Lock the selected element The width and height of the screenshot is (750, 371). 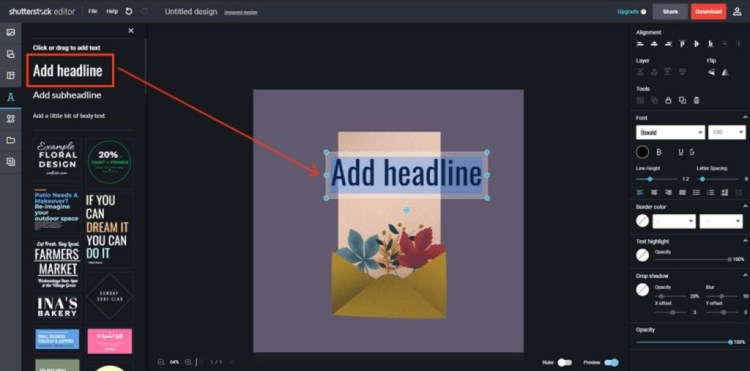tap(668, 100)
